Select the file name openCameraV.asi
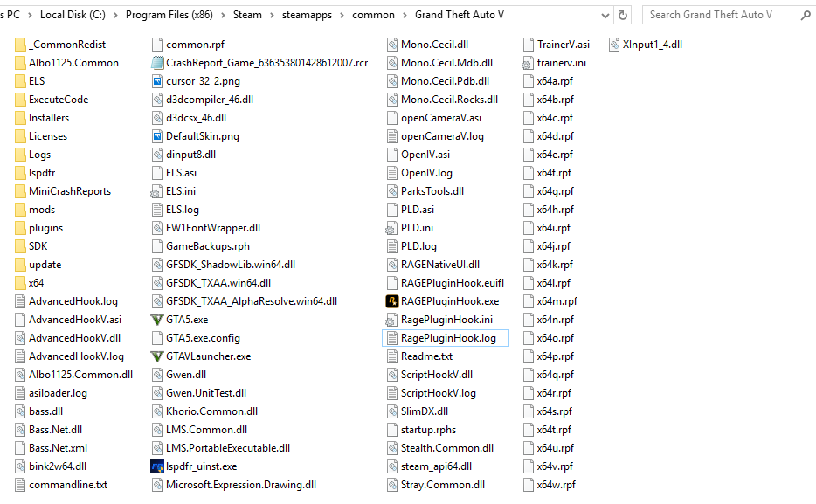Screen dimensions: 816x504 tap(441, 118)
